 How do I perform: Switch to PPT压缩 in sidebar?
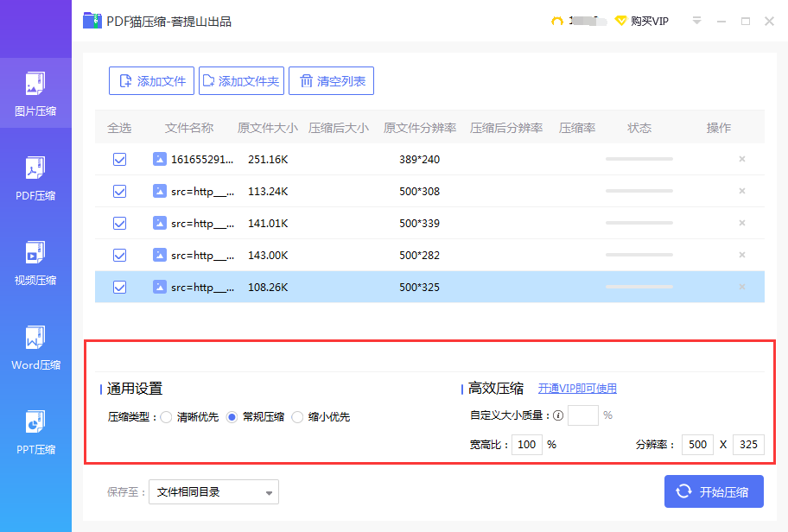click(x=35, y=432)
